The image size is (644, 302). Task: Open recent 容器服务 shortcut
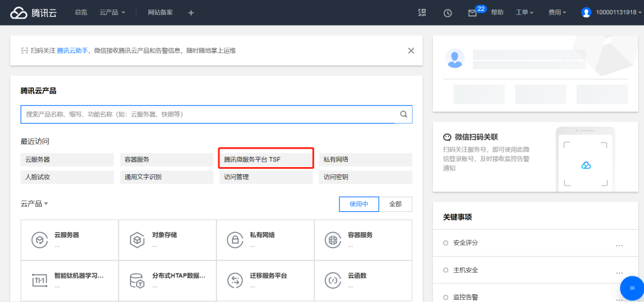tap(167, 159)
